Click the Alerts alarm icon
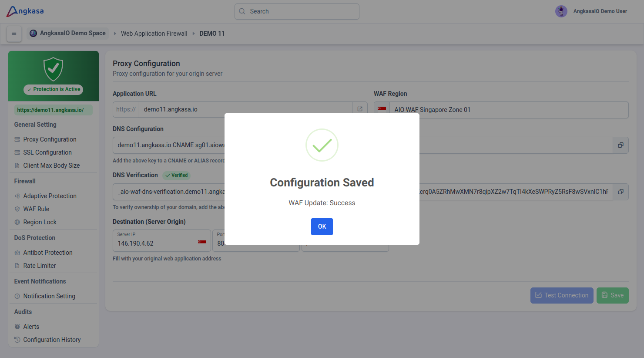Viewport: 644px width, 358px height. click(17, 327)
